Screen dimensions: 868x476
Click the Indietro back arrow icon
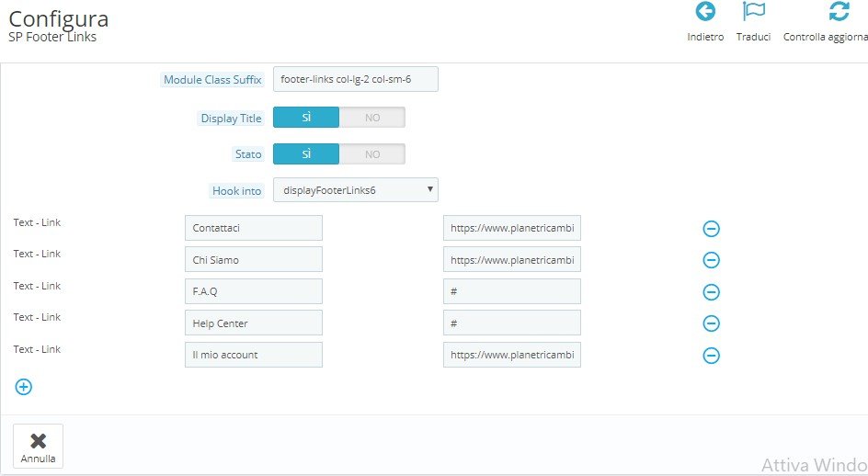pyautogui.click(x=705, y=12)
